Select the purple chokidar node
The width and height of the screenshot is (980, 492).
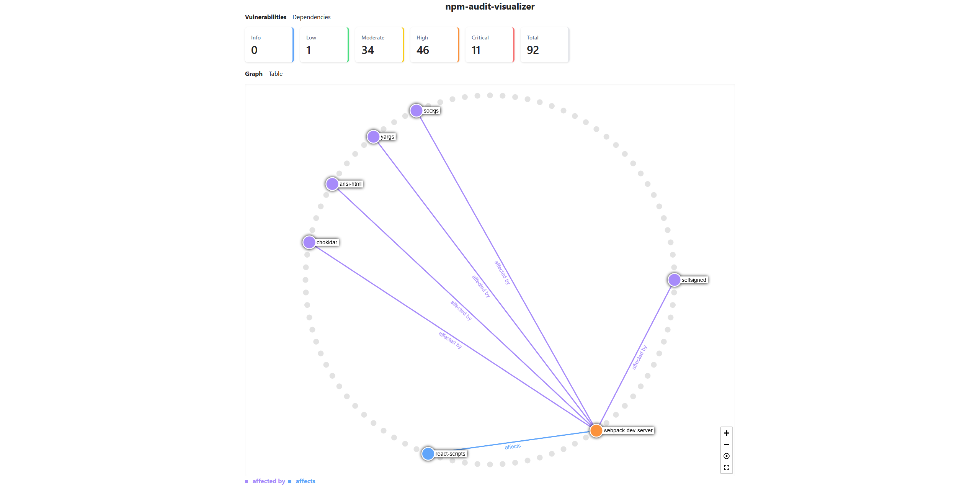click(x=309, y=242)
